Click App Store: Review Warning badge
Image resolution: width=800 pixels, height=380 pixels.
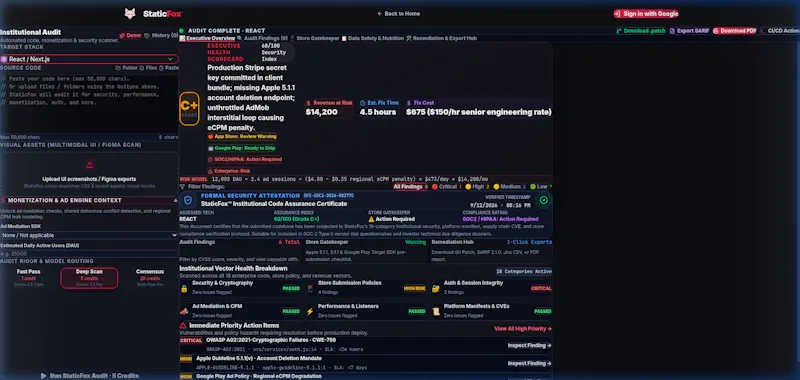242,136
